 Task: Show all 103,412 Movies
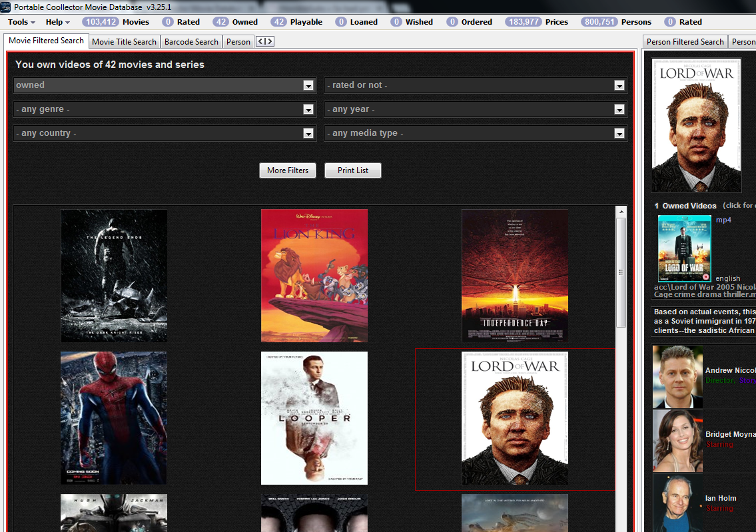click(x=116, y=22)
